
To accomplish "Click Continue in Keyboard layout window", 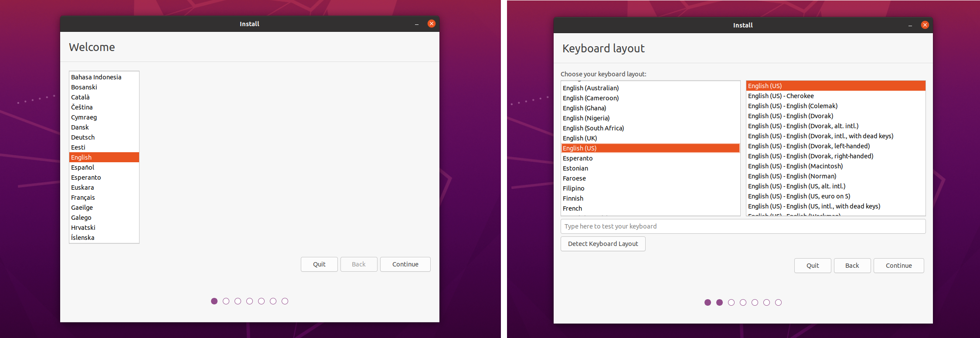I will [898, 266].
